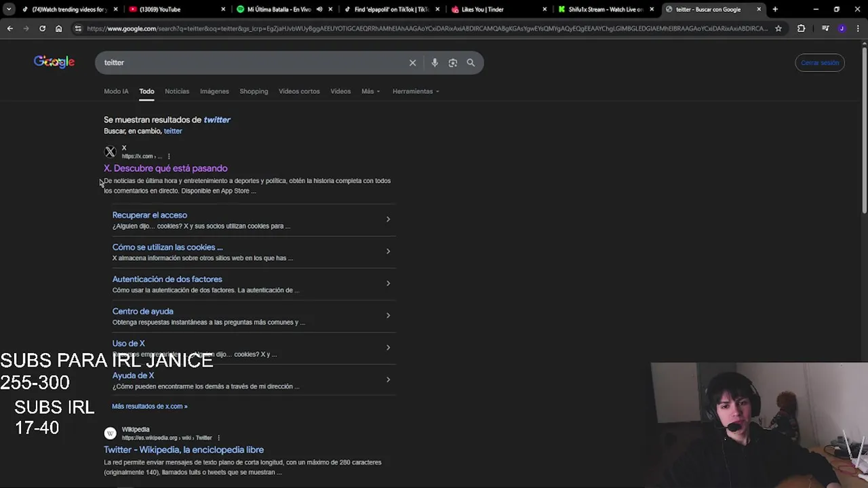
Task: Close the Tinder tab
Action: pyautogui.click(x=545, y=9)
